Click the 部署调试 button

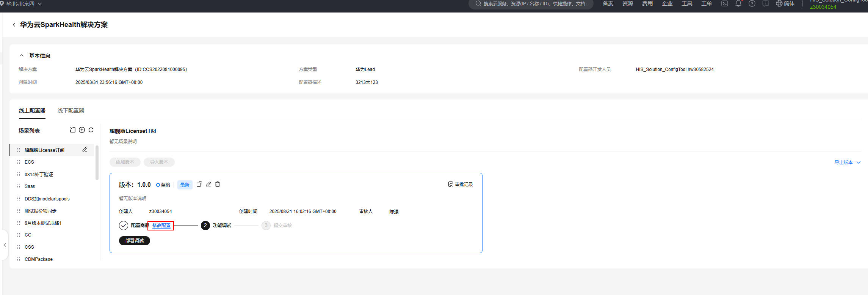[135, 241]
